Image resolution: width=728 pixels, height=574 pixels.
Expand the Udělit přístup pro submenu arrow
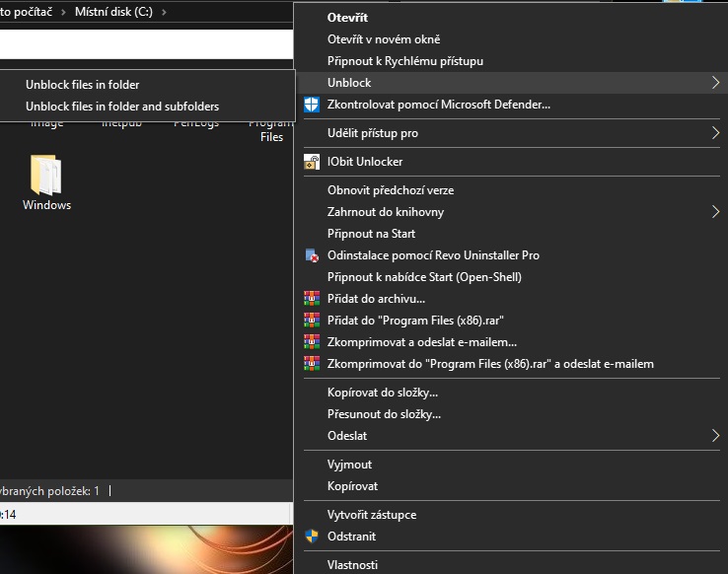click(x=715, y=133)
